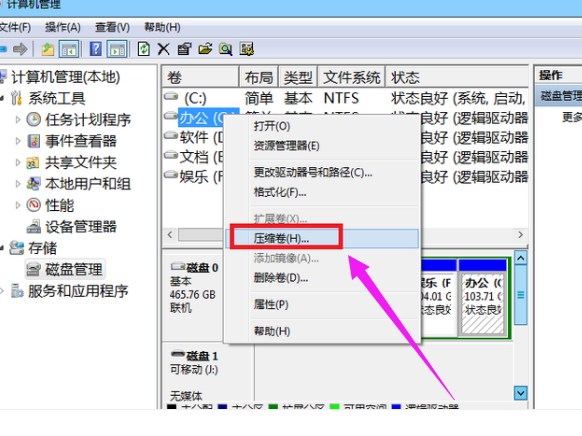Viewport: 582px width, 436px height.
Task: Open the blue Help question mark icon
Action: (95, 49)
